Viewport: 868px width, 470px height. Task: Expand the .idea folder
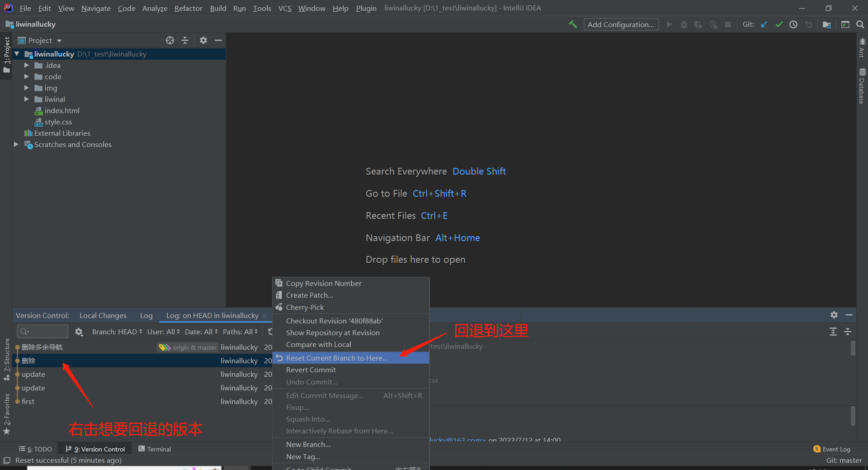[x=27, y=65]
